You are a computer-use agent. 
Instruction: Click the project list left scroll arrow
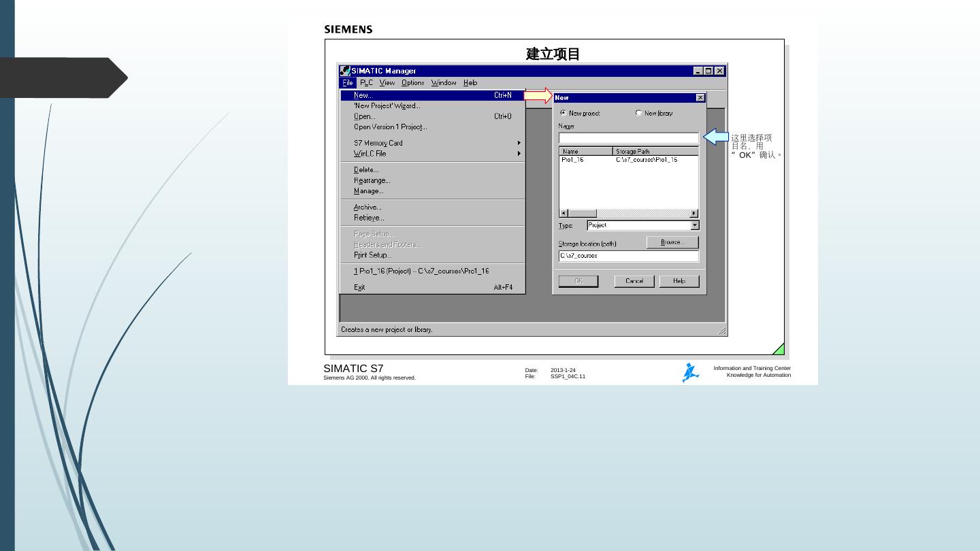(563, 214)
